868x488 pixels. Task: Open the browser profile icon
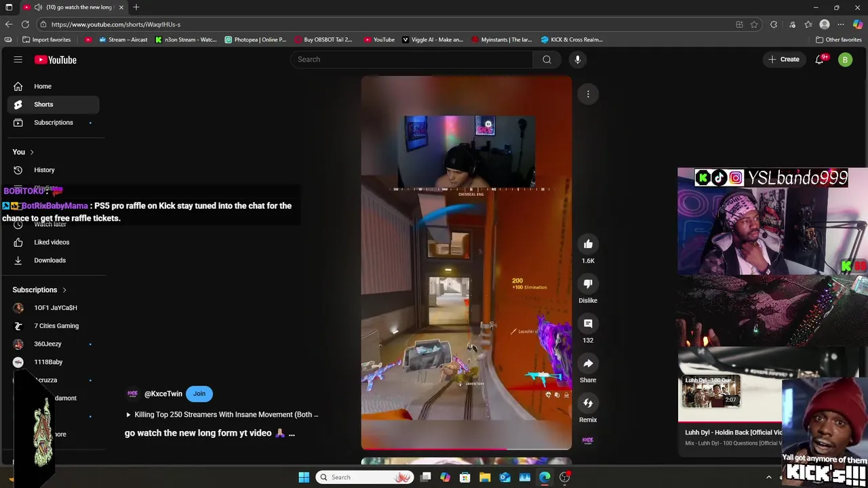[825, 24]
